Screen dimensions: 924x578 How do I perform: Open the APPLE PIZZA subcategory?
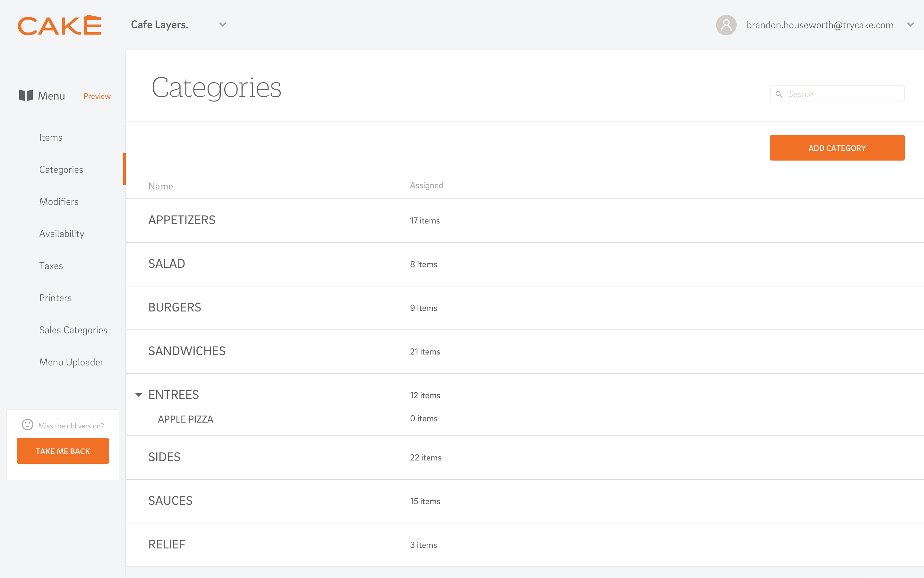click(185, 419)
